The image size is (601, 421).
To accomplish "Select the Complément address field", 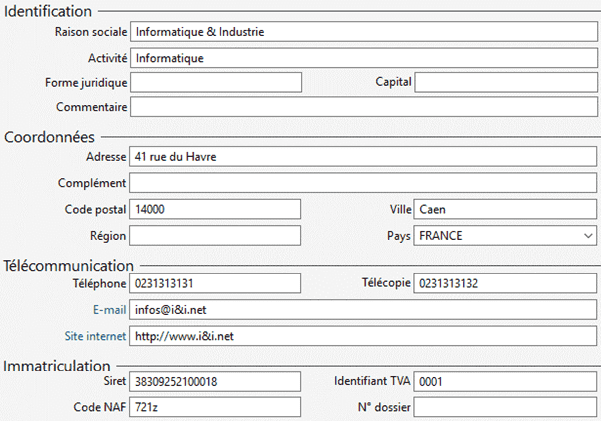I will (x=363, y=183).
